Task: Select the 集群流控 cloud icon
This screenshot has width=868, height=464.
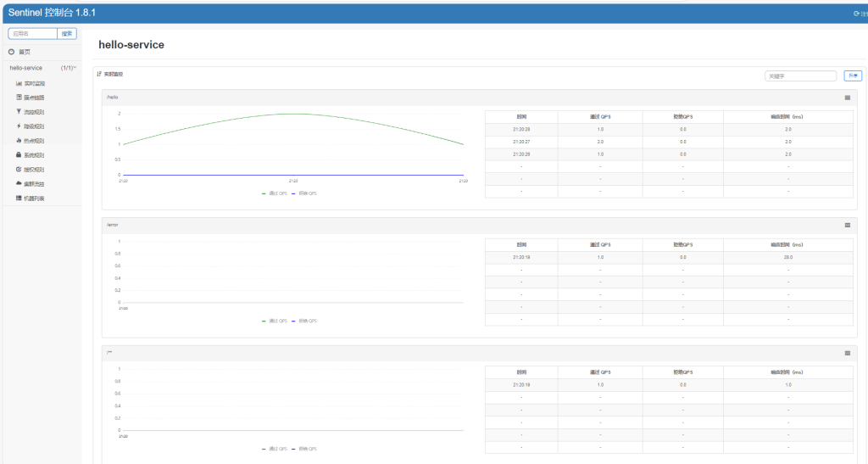Action: pos(19,183)
